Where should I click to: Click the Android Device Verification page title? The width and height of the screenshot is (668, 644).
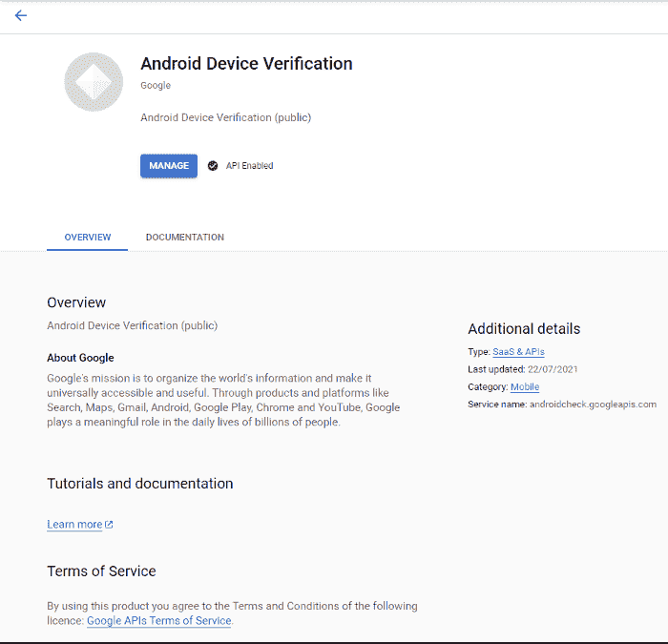pyautogui.click(x=246, y=64)
